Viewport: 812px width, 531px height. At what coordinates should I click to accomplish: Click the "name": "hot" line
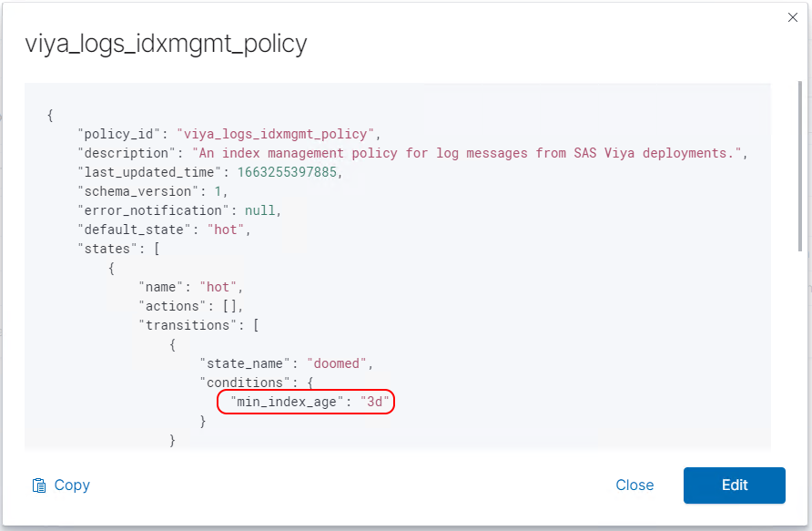[x=190, y=288]
